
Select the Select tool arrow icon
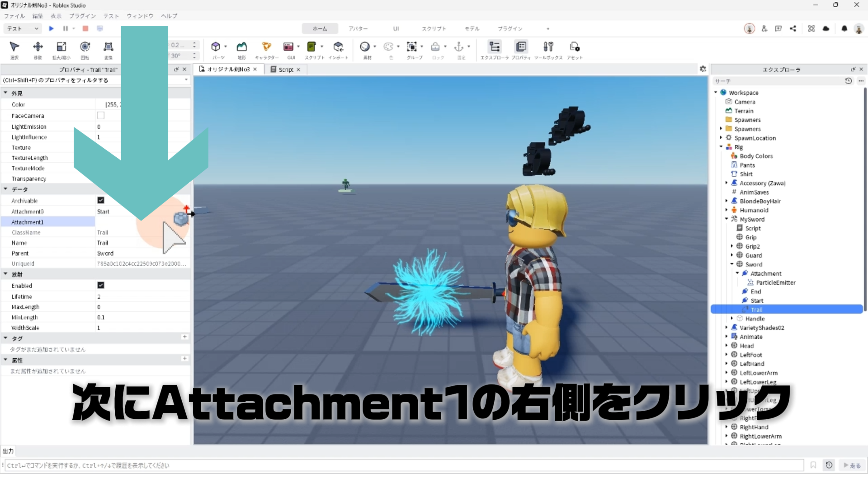(14, 47)
